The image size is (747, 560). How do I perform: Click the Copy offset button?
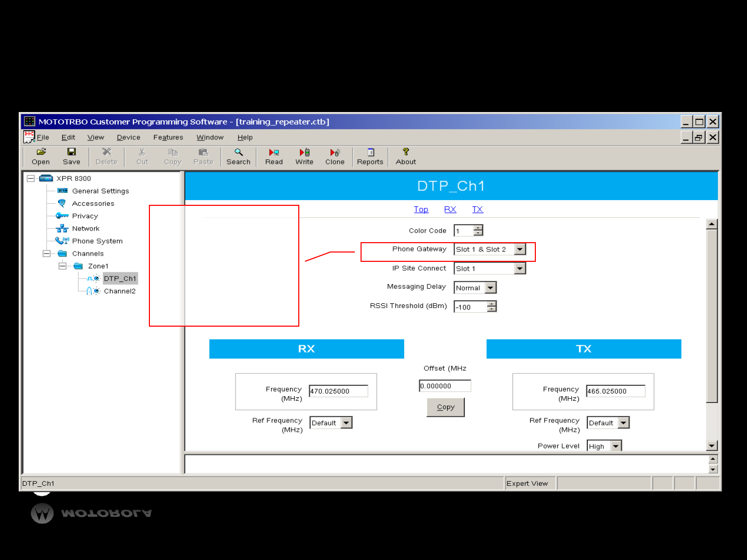pyautogui.click(x=446, y=407)
